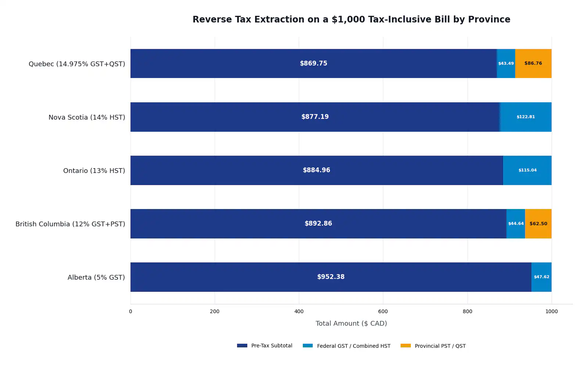Viewport: 588px width, 368px height.
Task: Select Quebec's $86.76 QST segment
Action: 533,63
